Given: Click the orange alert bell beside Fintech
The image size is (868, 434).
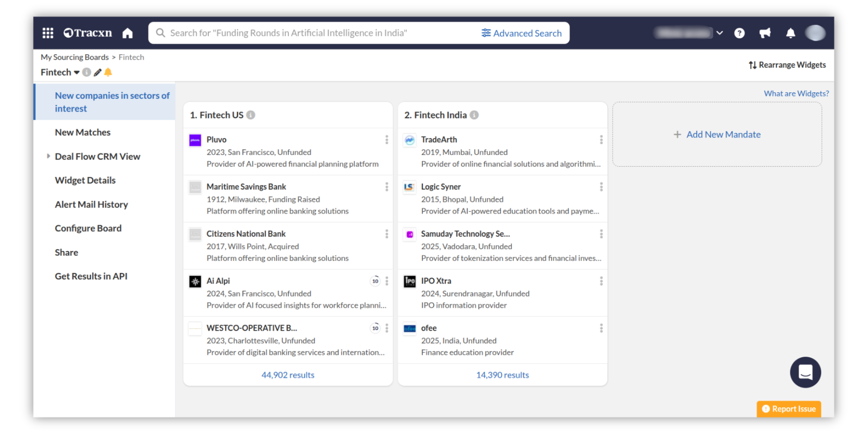Looking at the screenshot, I should pos(108,72).
